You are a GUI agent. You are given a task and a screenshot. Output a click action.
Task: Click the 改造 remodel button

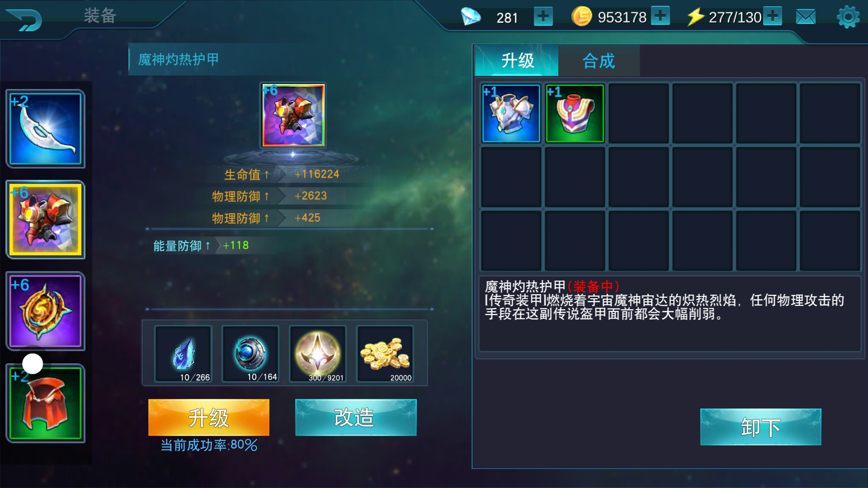(x=356, y=417)
